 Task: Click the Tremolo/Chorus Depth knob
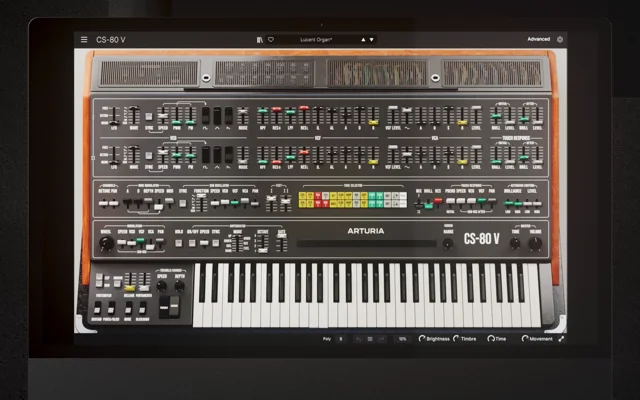point(180,286)
